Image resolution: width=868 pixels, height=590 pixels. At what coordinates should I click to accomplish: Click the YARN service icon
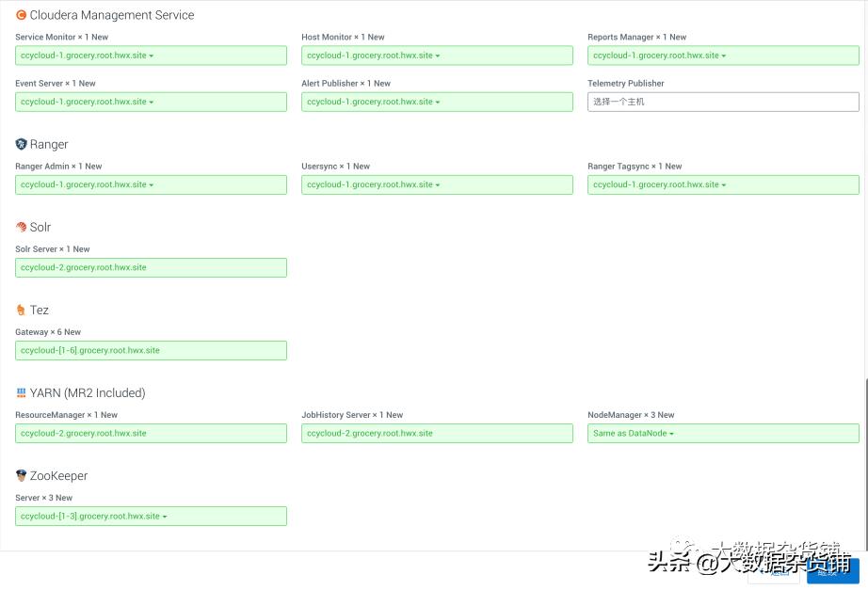tap(21, 393)
